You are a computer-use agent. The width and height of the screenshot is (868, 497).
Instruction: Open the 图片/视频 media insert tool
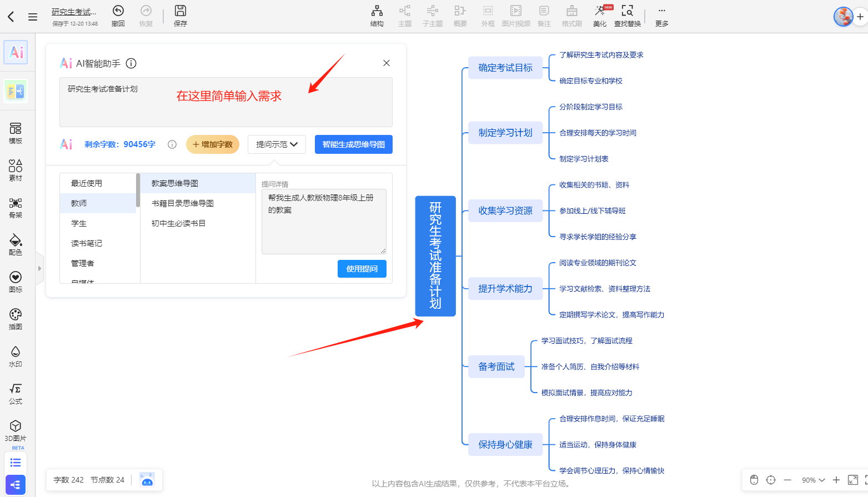point(515,16)
